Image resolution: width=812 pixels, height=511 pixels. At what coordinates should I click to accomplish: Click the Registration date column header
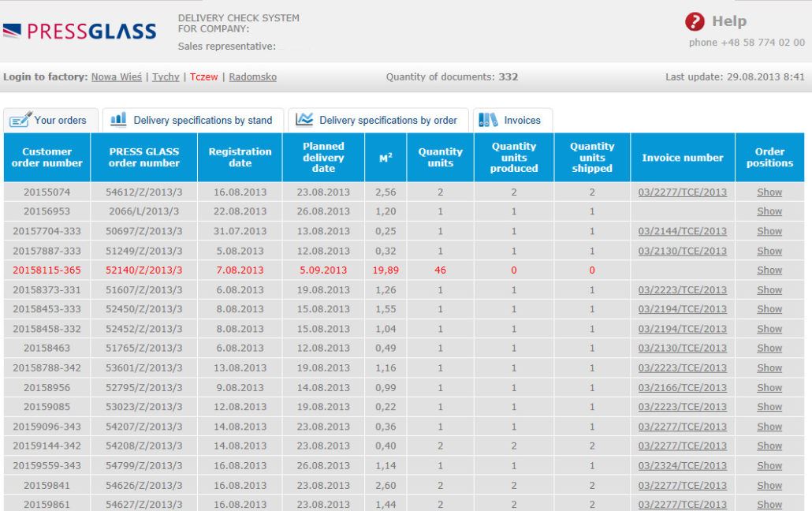pyautogui.click(x=240, y=158)
